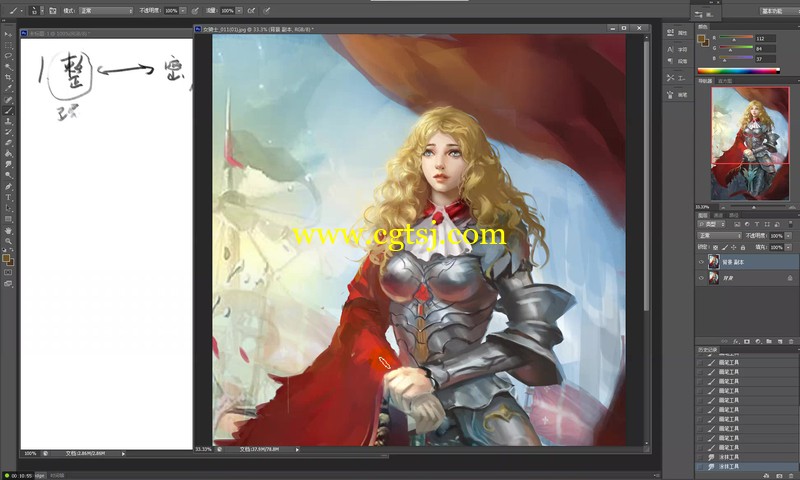Filter layers by type layers
The height and width of the screenshot is (480, 800).
coord(757,224)
